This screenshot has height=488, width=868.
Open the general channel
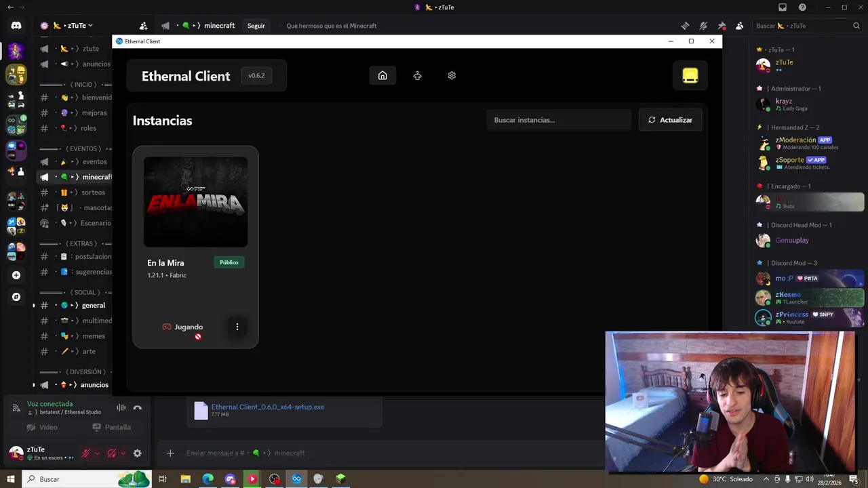coord(75,306)
